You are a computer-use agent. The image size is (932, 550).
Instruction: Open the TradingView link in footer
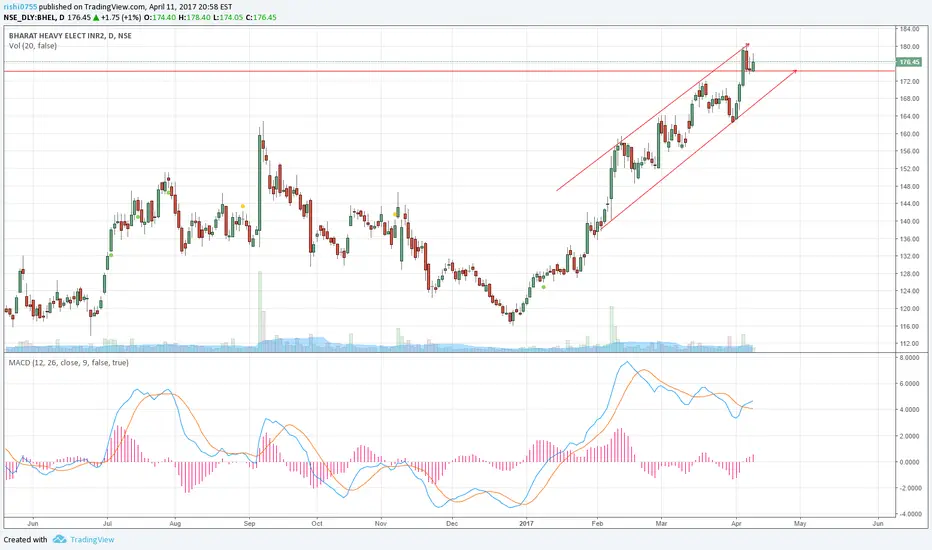[92, 539]
